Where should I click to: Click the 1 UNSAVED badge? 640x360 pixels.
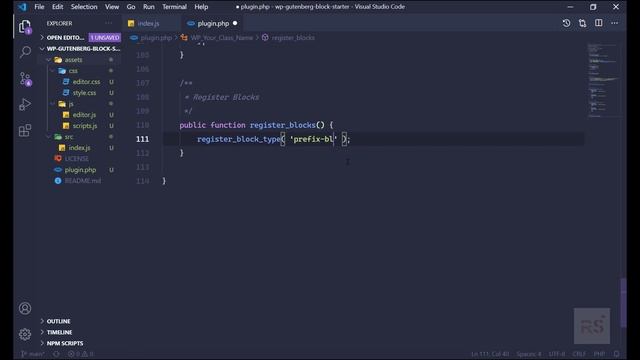[x=105, y=38]
